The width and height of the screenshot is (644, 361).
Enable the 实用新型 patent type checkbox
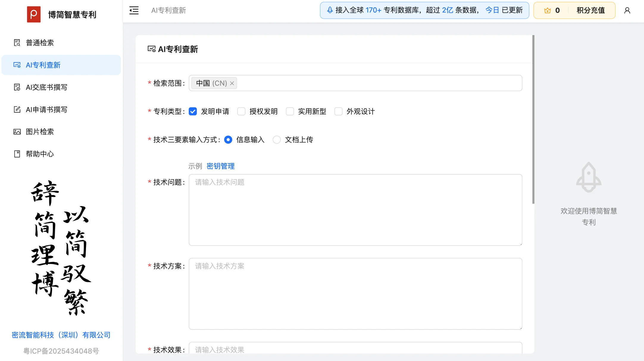[290, 111]
